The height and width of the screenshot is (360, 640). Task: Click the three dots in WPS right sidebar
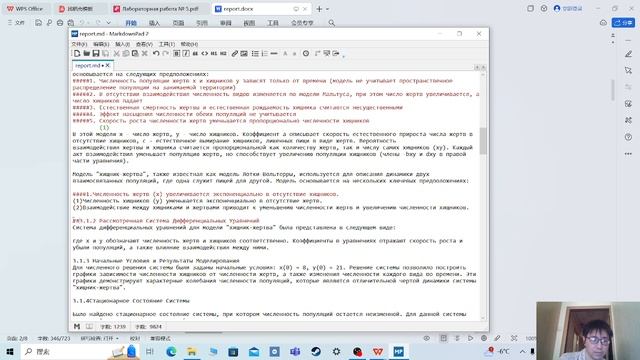pyautogui.click(x=628, y=154)
